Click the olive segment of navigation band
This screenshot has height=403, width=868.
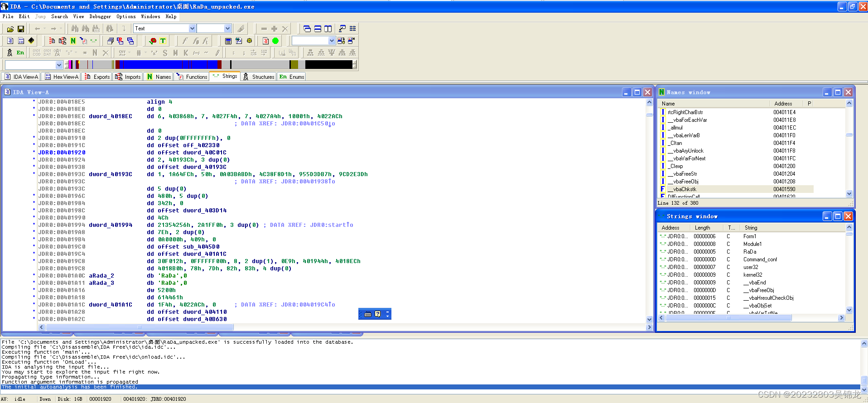click(294, 65)
